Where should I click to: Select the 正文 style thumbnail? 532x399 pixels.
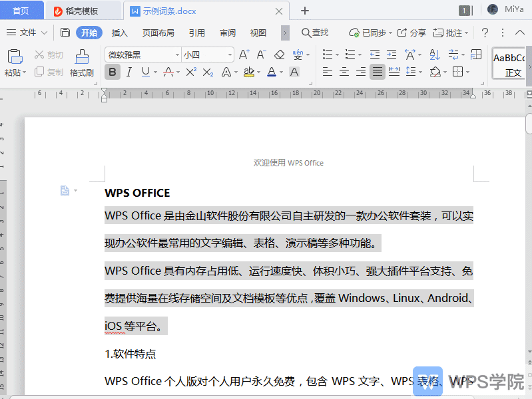click(509, 64)
